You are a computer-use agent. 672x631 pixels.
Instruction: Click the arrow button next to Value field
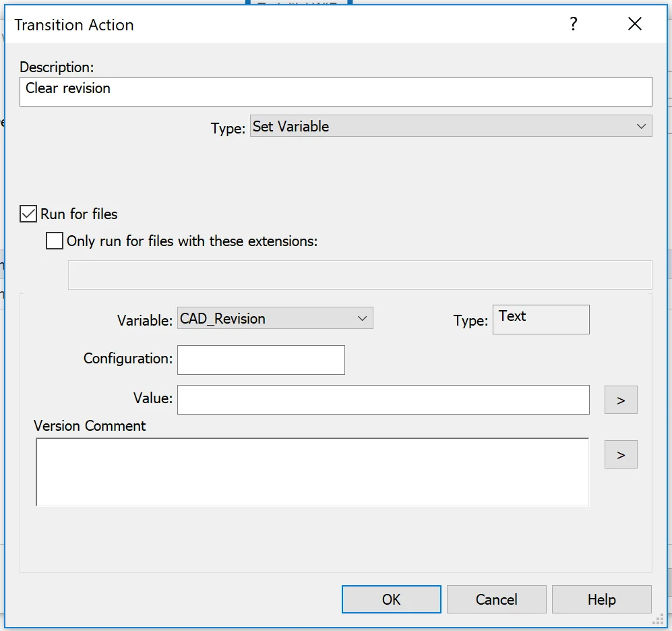click(621, 400)
